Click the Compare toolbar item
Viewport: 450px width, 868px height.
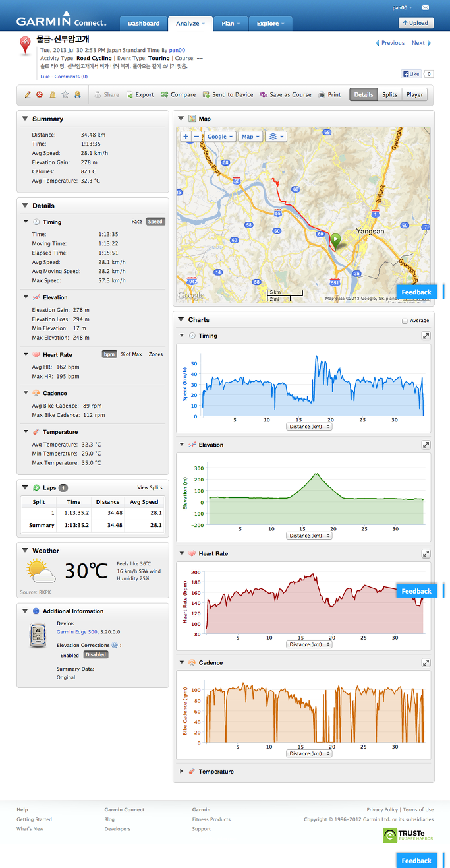tap(179, 95)
